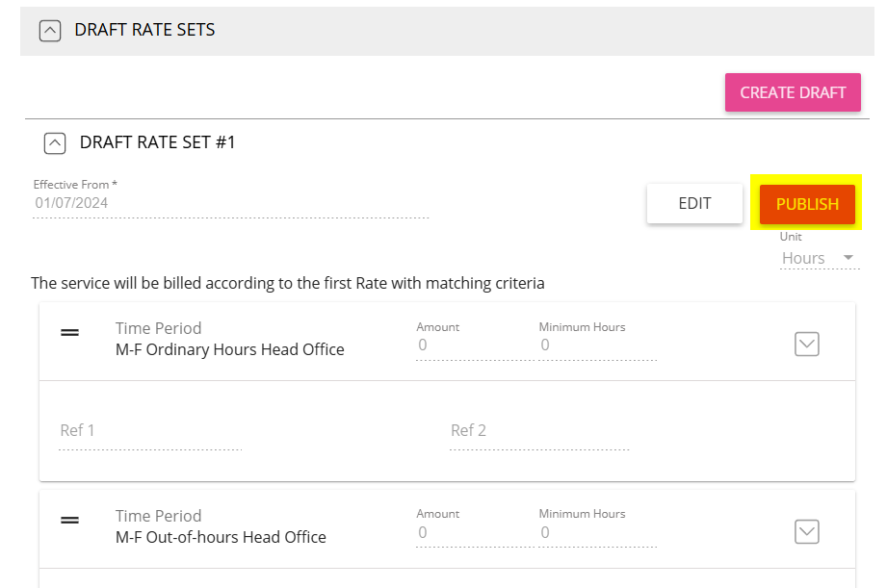Click the Edit button
Screen dimensions: 887x588
(x=694, y=204)
